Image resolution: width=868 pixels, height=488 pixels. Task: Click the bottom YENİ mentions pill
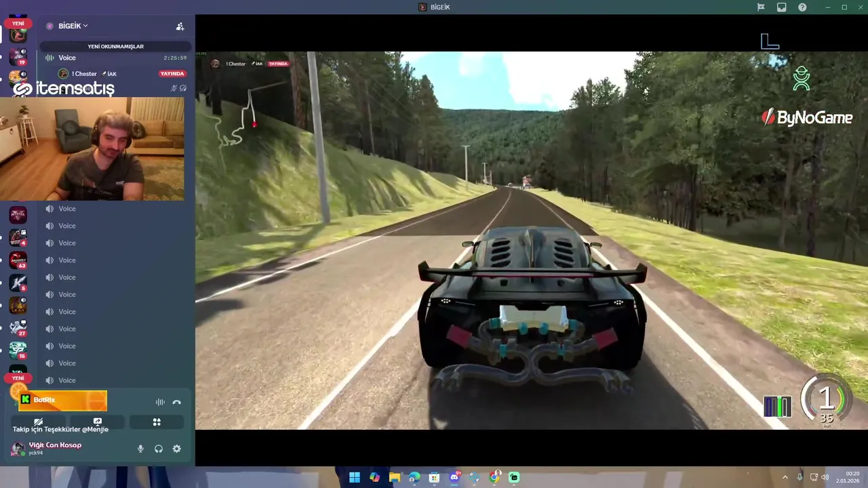coord(18,378)
